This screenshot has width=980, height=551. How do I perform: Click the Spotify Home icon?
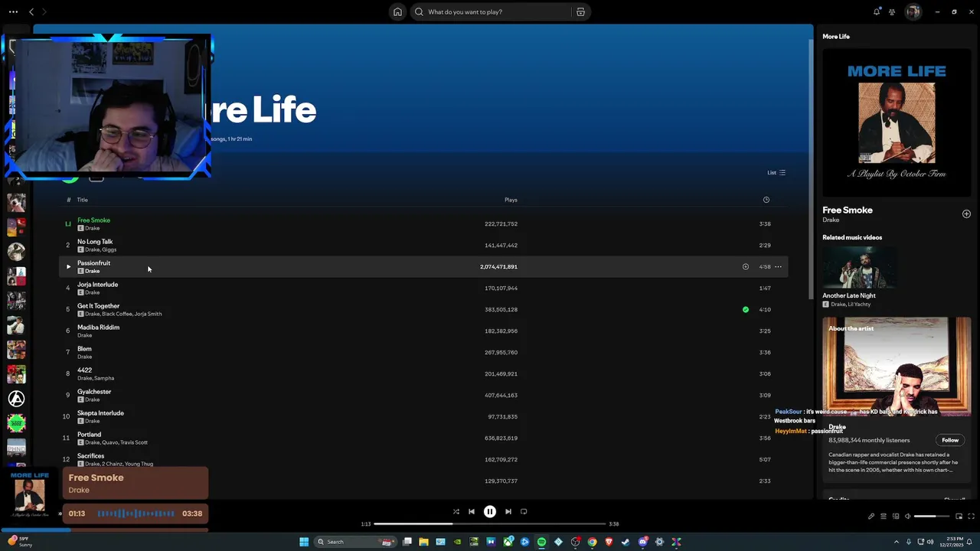(397, 11)
